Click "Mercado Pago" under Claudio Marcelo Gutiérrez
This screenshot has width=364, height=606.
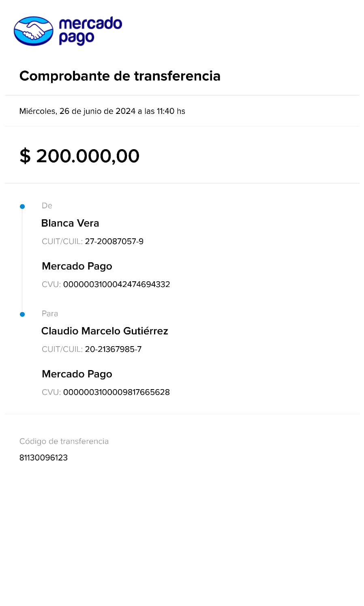pyautogui.click(x=77, y=374)
